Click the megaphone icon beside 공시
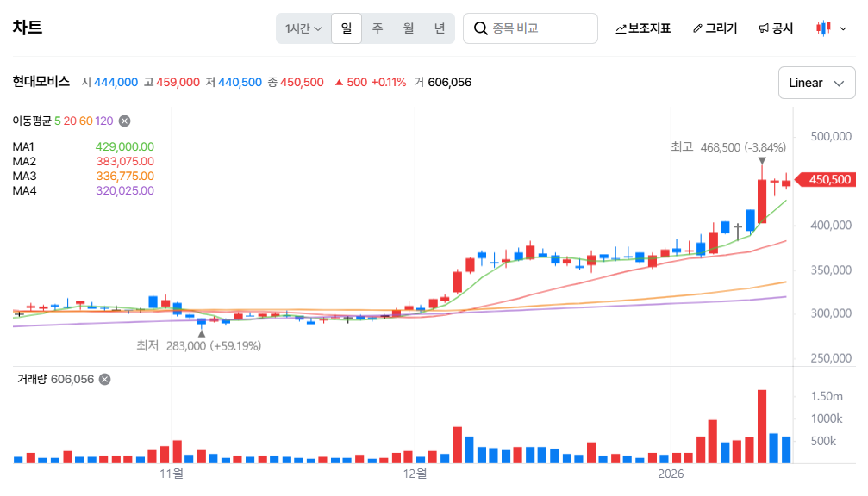Image resolution: width=868 pixels, height=496 pixels. 764,28
